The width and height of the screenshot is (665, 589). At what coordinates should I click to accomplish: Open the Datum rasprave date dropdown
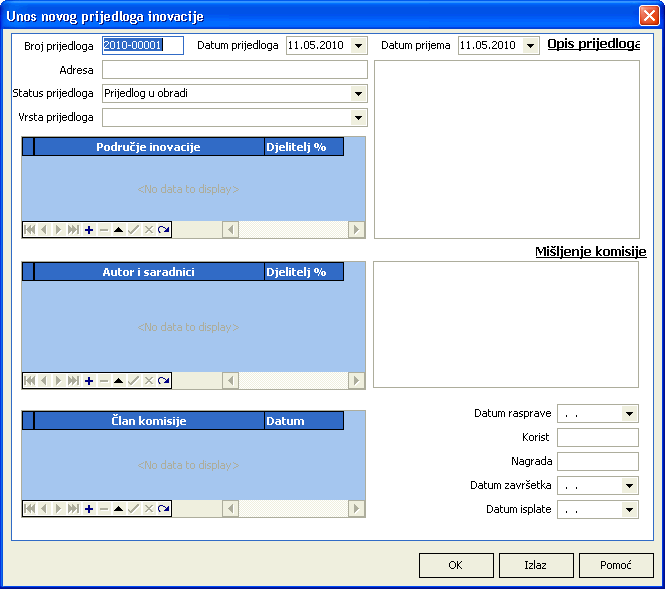tap(629, 414)
